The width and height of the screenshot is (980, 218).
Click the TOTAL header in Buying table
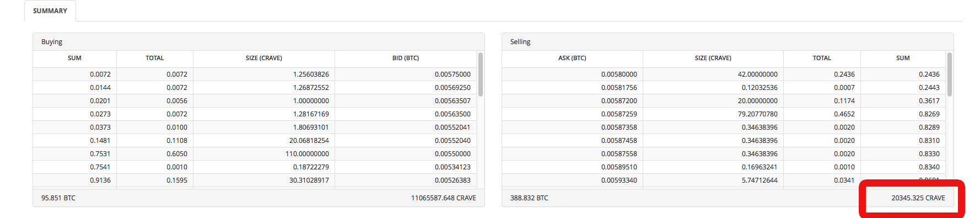(155, 58)
